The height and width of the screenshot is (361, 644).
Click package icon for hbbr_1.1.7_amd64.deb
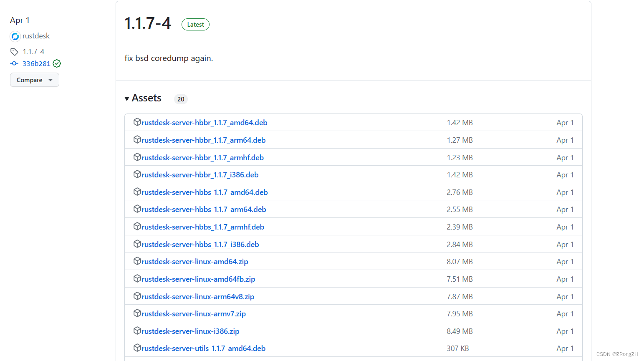tap(137, 122)
